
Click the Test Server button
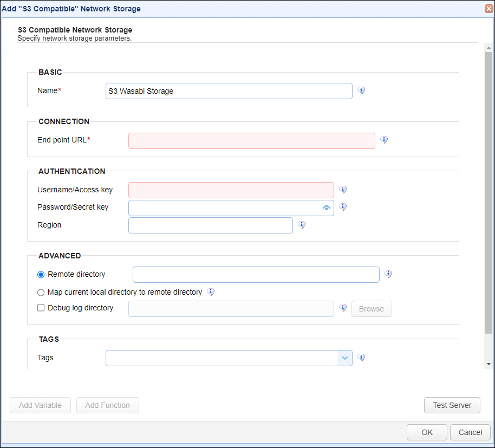452,405
